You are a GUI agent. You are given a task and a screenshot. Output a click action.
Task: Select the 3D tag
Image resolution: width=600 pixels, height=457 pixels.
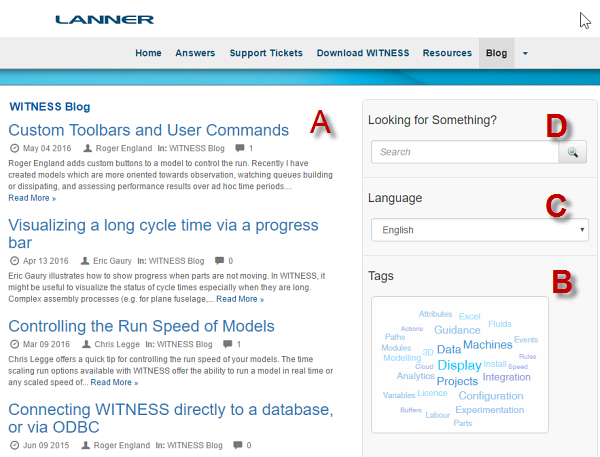coord(428,352)
